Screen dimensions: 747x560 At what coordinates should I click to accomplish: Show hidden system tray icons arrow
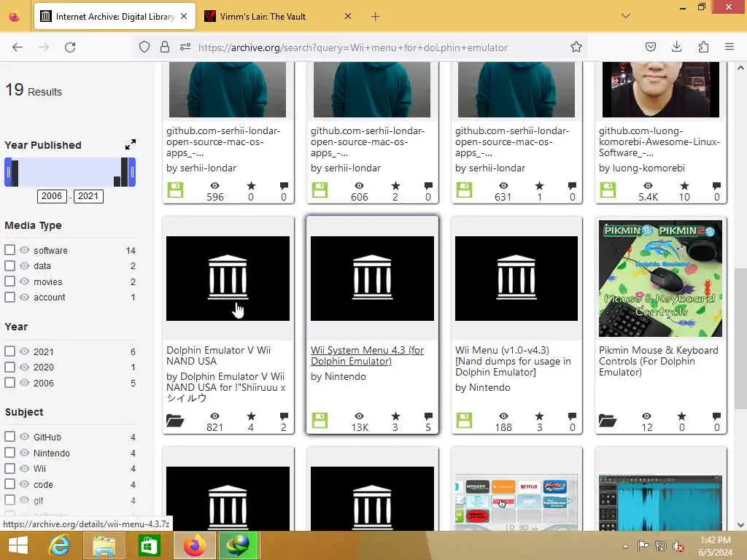tap(625, 546)
